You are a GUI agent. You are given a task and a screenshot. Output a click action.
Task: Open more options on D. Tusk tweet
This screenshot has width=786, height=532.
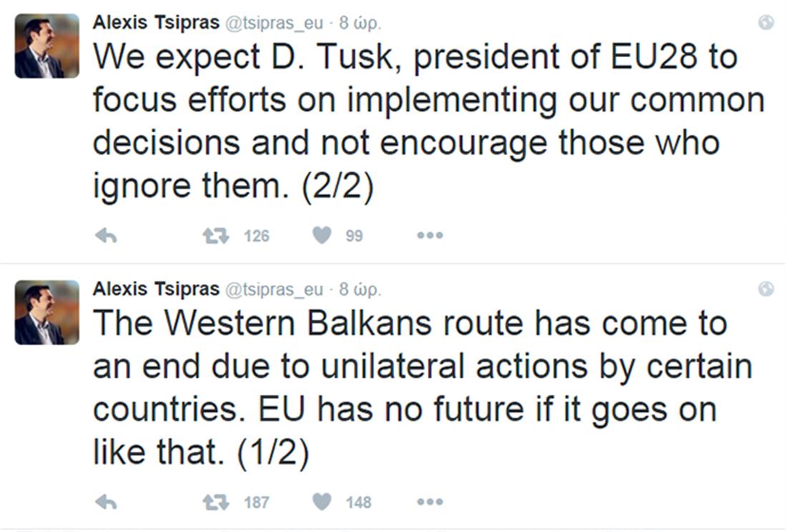(x=430, y=235)
